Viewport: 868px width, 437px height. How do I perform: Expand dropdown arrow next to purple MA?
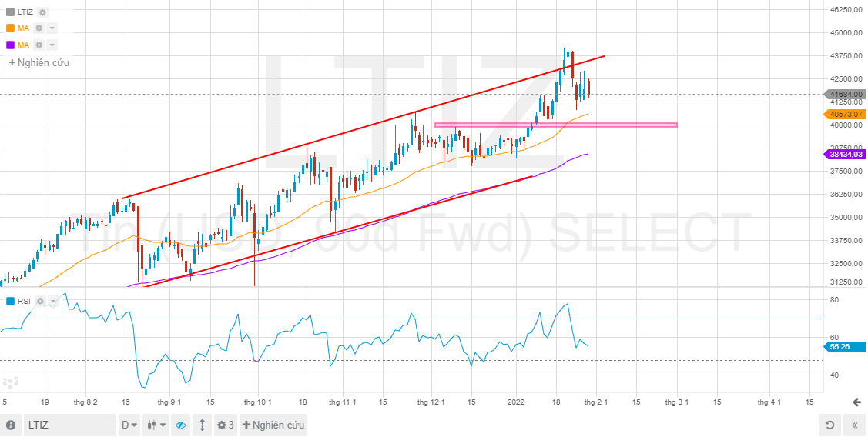tap(52, 45)
